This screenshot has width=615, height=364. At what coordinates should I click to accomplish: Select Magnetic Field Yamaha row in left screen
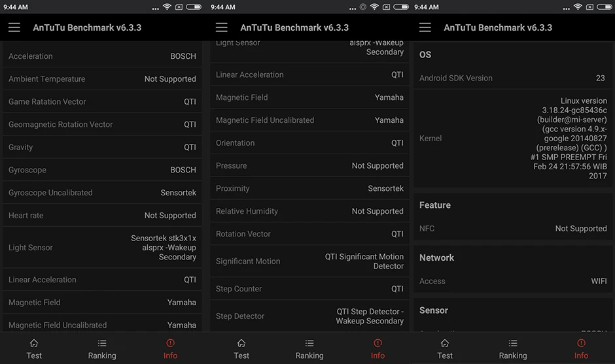102,302
